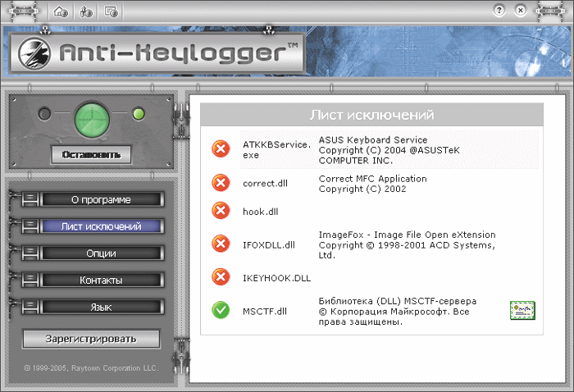This screenshot has height=392, width=574.
Task: Open the Язык menu item
Action: click(102, 308)
